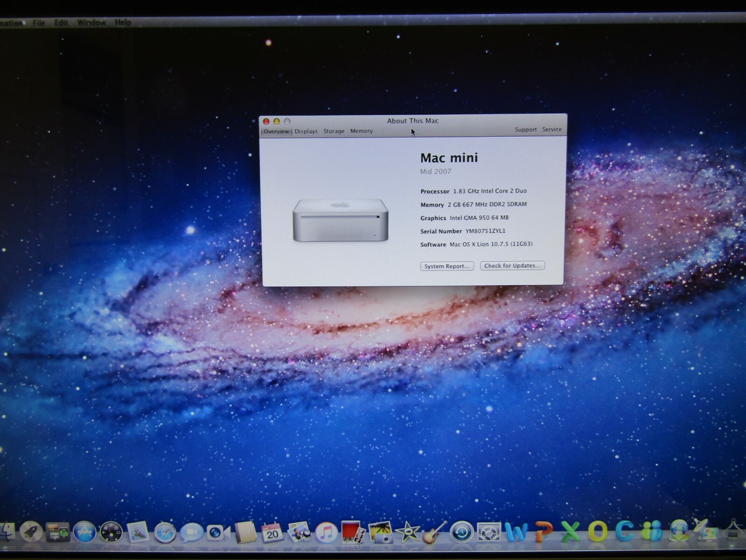Open System Preferences from the Dock

tap(488, 532)
